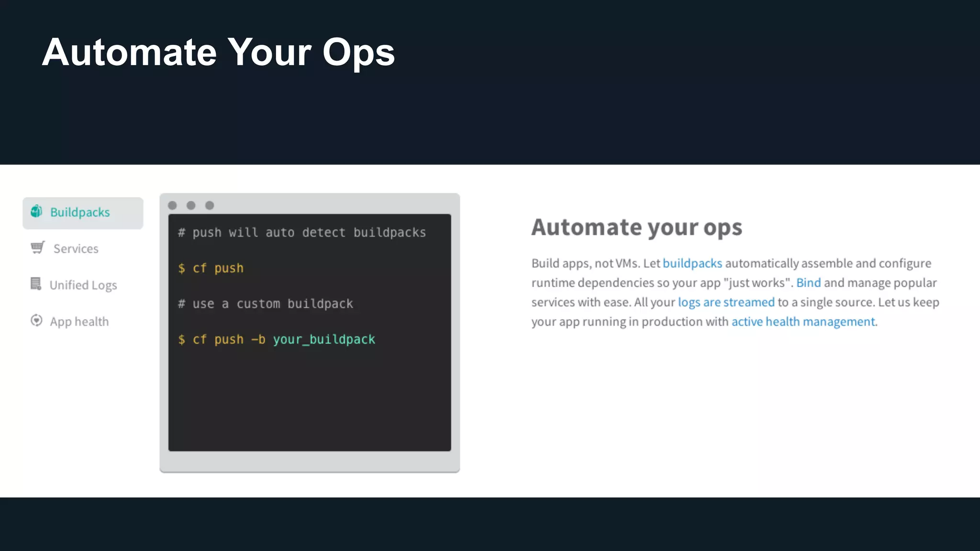
Task: Click the 'logs are streamed' link
Action: [726, 302]
